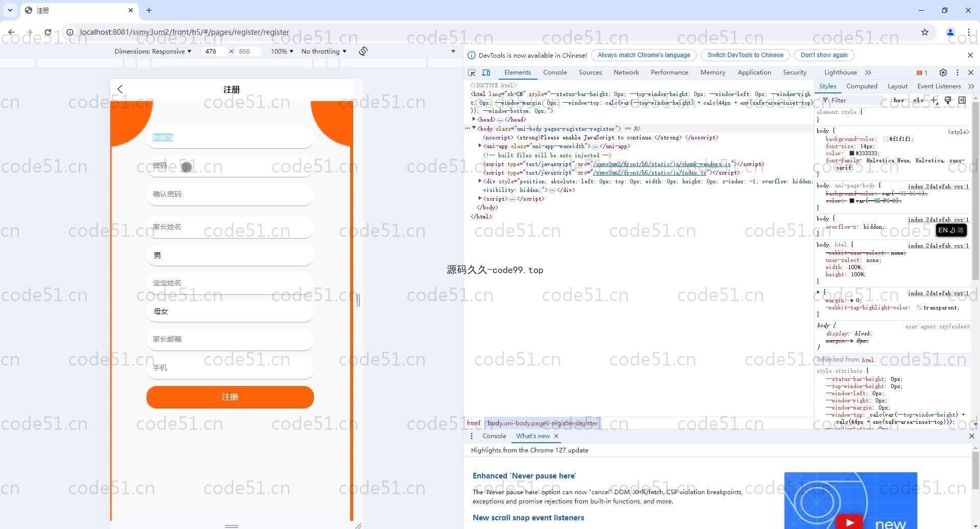Close the bottom drawer panel
Image resolution: width=980 pixels, height=529 pixels.
(971, 436)
